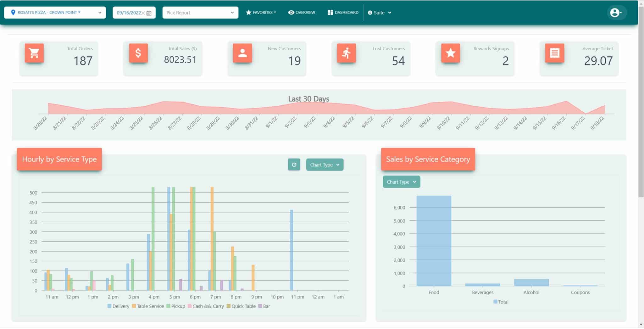Open the Suite menu
The width and height of the screenshot is (644, 329).
click(380, 13)
